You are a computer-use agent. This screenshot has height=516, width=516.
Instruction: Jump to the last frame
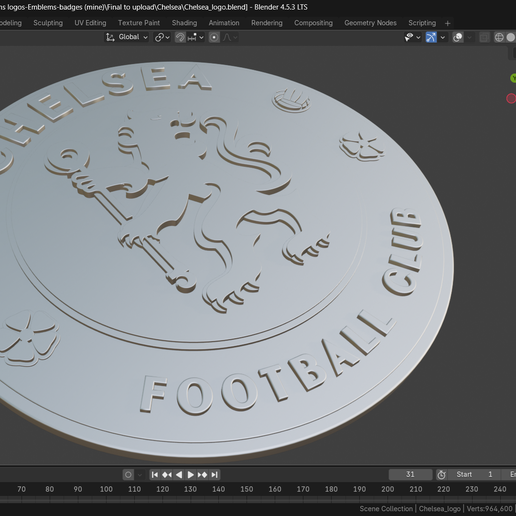(215, 474)
